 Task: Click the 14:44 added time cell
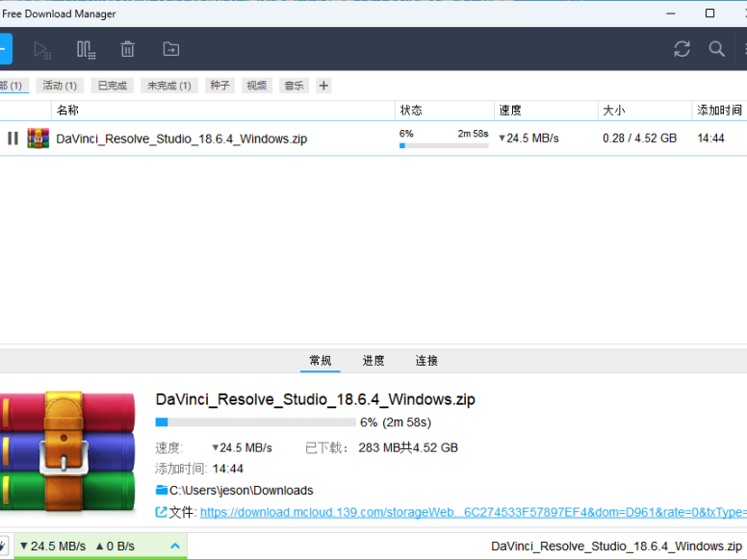pyautogui.click(x=710, y=139)
